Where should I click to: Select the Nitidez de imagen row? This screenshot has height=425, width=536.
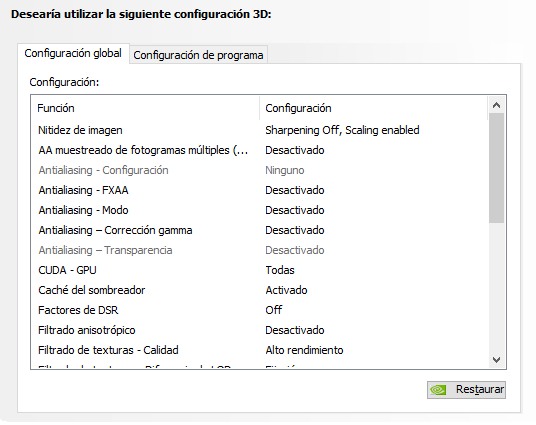260,130
